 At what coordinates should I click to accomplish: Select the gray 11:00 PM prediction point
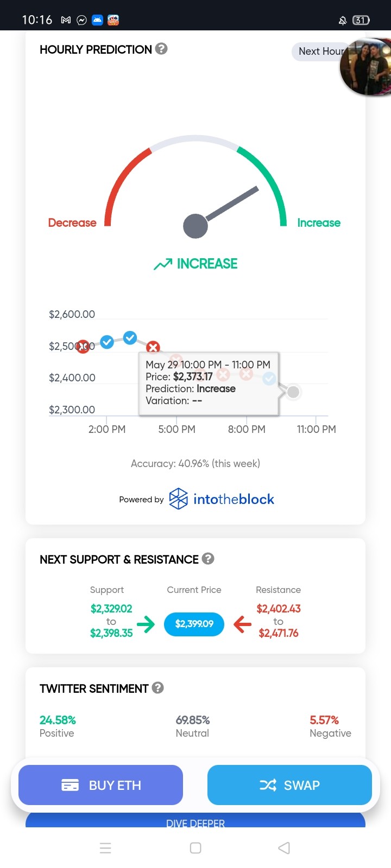point(293,392)
